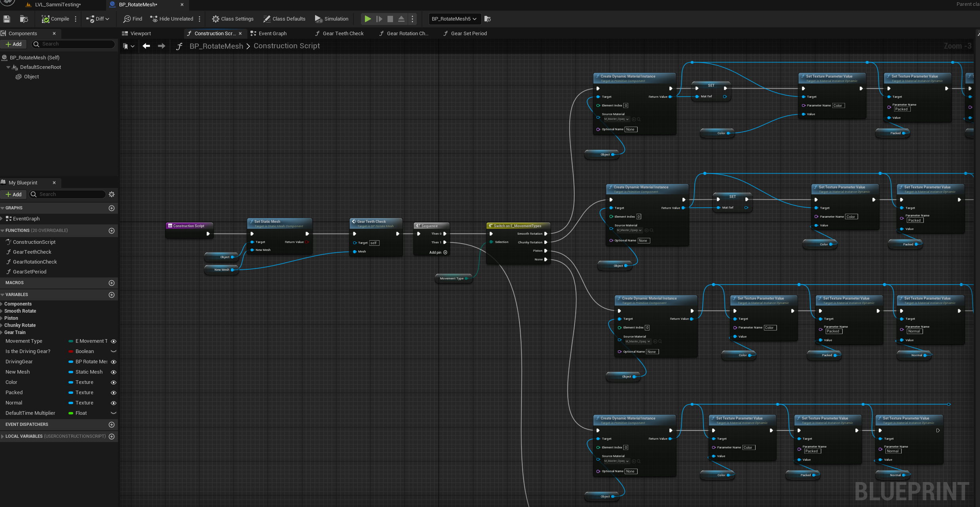Browse to asset in Content Browser
Image resolution: width=980 pixels, height=507 pixels.
pos(24,19)
